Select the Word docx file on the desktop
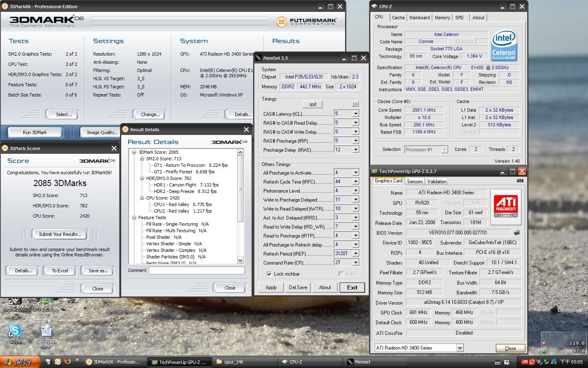The image size is (588, 368). (45, 337)
